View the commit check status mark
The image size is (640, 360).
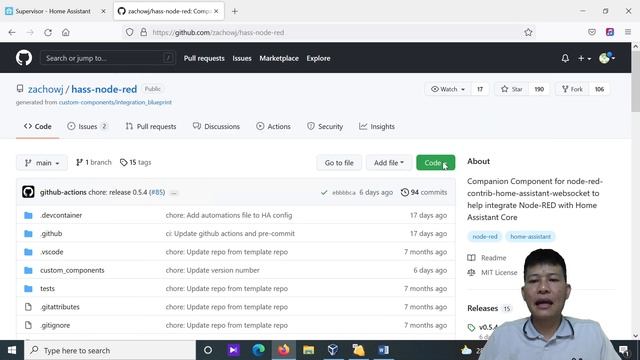(324, 192)
